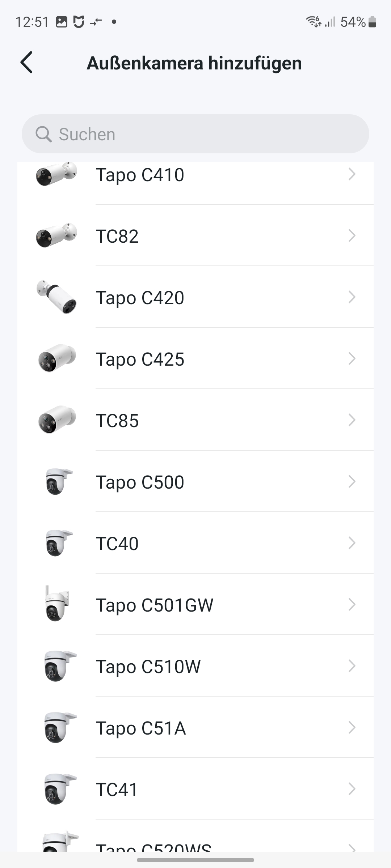
Task: Tap the Tapo C410 camera thumbnail
Action: point(56,174)
